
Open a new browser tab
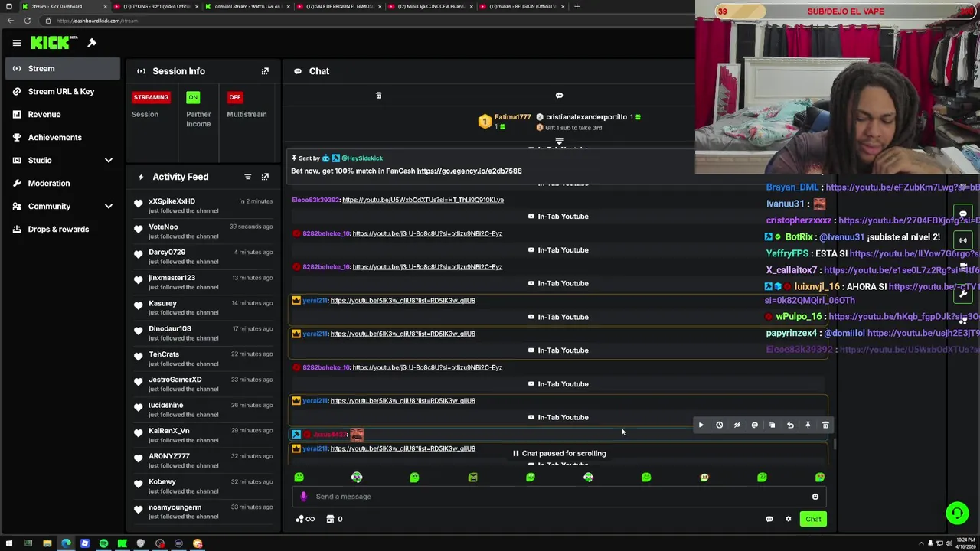pos(577,6)
